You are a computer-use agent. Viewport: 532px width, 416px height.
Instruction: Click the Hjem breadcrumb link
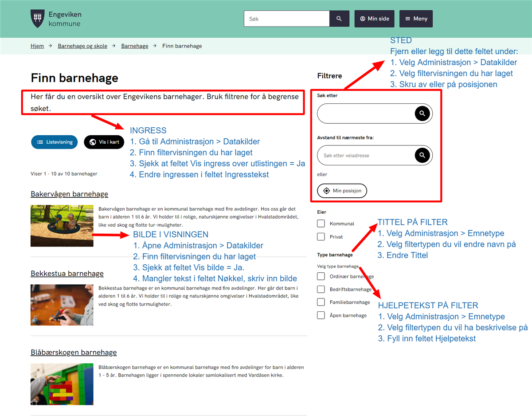point(37,46)
